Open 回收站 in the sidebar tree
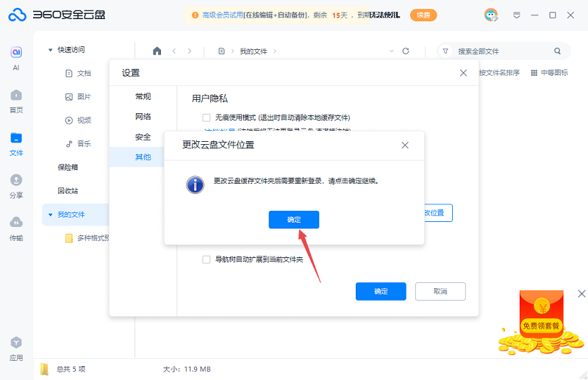The image size is (588, 380). click(68, 191)
